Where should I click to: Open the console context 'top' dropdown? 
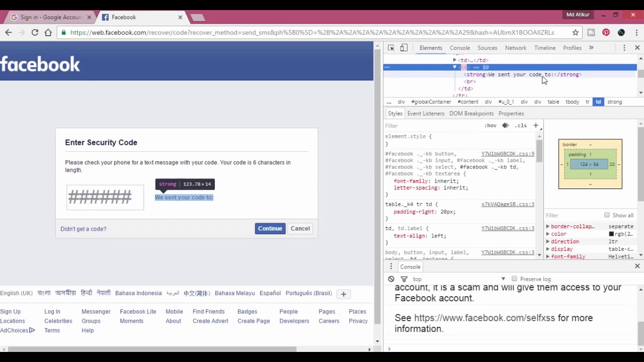coord(459,279)
